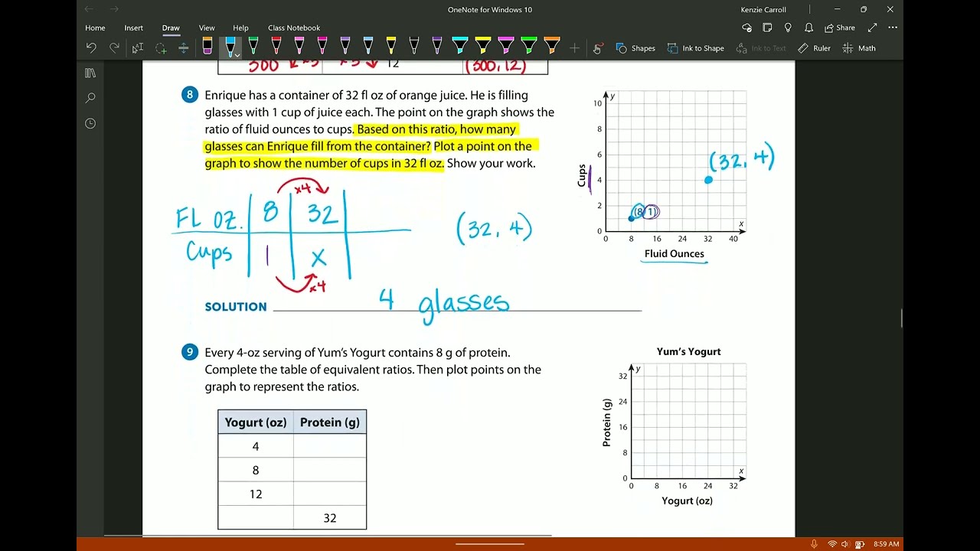Open the Shapes gallery

click(x=635, y=47)
